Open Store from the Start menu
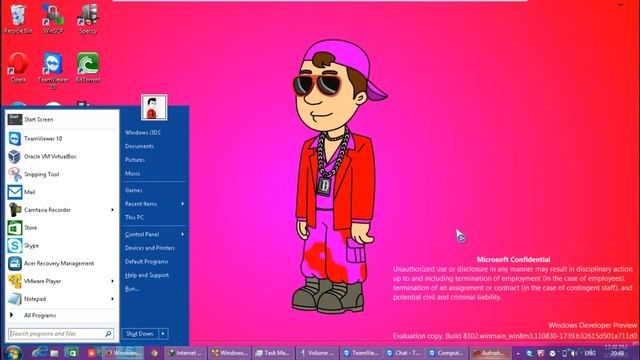640x360 pixels. (62, 228)
